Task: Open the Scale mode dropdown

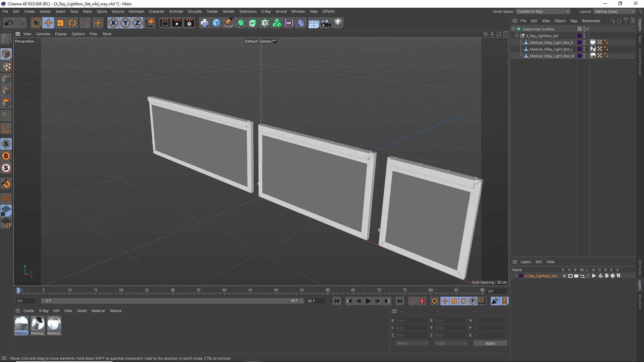Action: click(x=451, y=343)
